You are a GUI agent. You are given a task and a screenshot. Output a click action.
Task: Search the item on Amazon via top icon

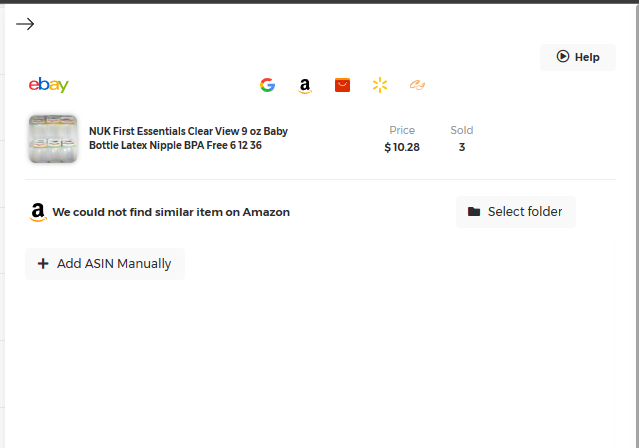point(305,86)
